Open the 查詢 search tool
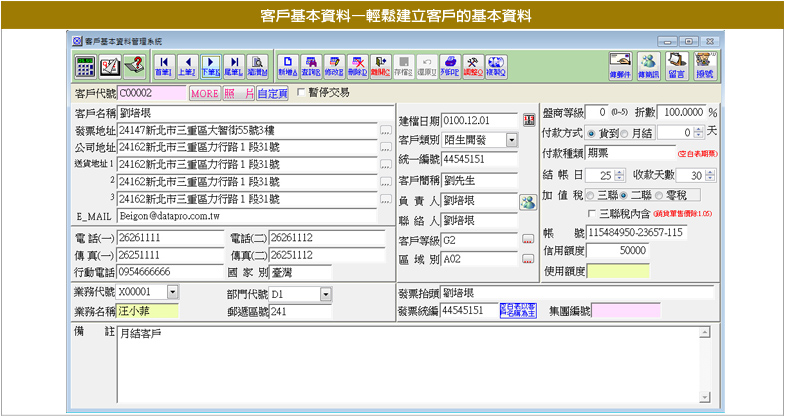The width and height of the screenshot is (786, 419). (310, 66)
